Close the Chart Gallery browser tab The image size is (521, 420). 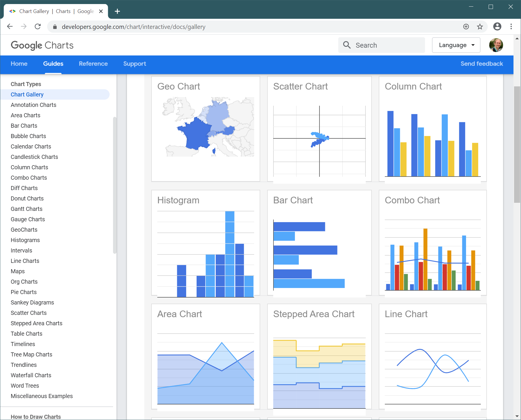101,11
